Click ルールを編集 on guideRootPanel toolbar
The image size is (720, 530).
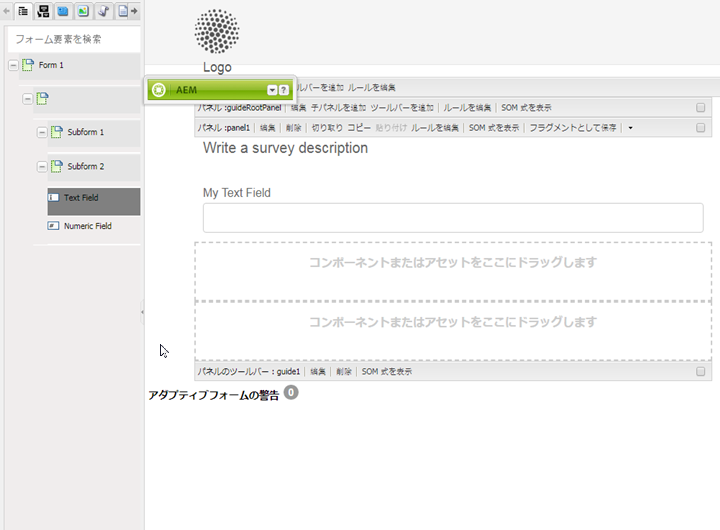tap(467, 107)
